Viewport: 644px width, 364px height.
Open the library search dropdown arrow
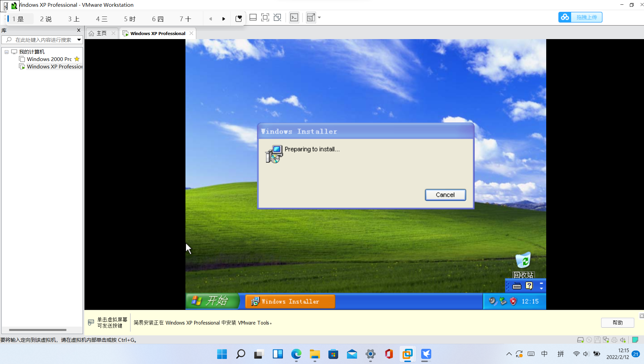pos(79,40)
